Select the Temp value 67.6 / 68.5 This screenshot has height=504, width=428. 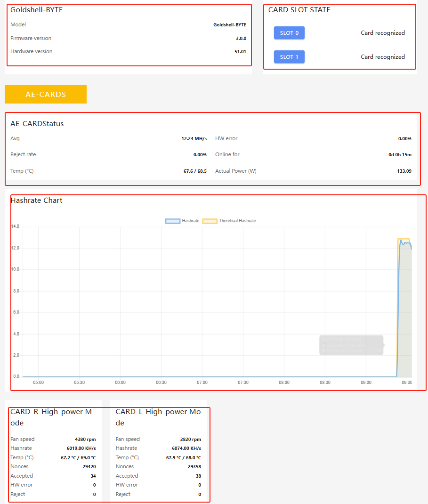pos(195,171)
